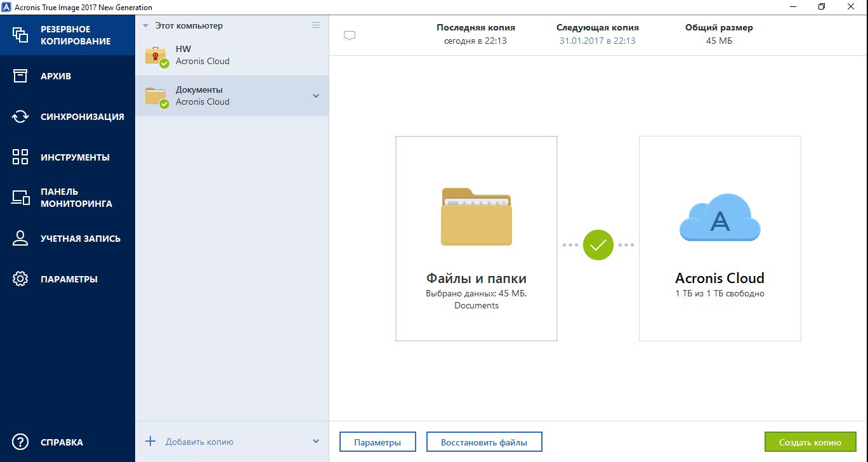Click the Документы backup folder icon
Viewport: 868px width, 462px height.
156,96
